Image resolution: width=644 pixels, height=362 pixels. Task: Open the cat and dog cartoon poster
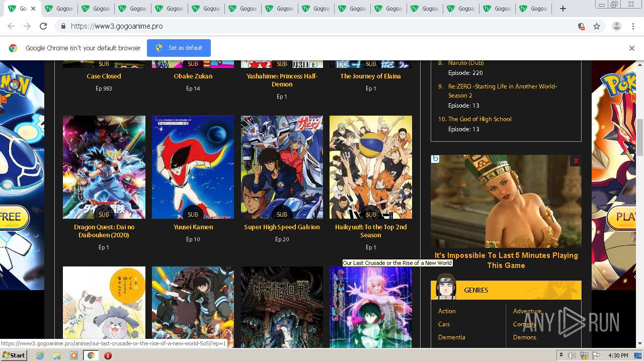click(104, 307)
